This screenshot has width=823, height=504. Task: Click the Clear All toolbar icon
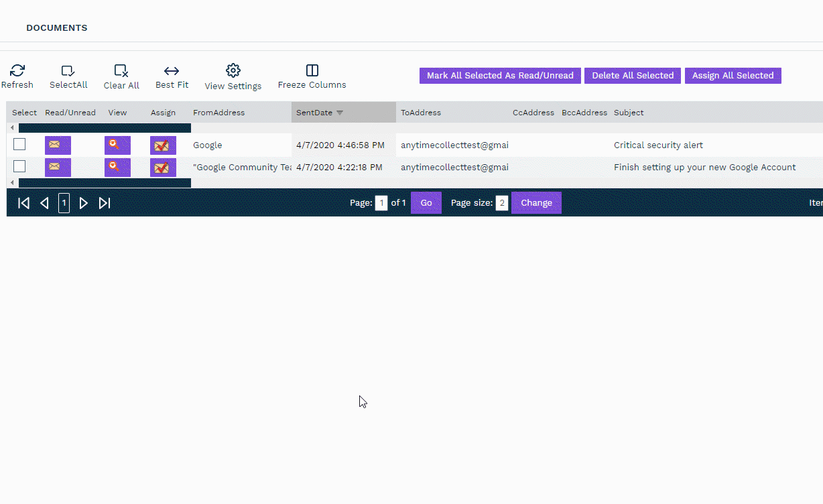121,70
